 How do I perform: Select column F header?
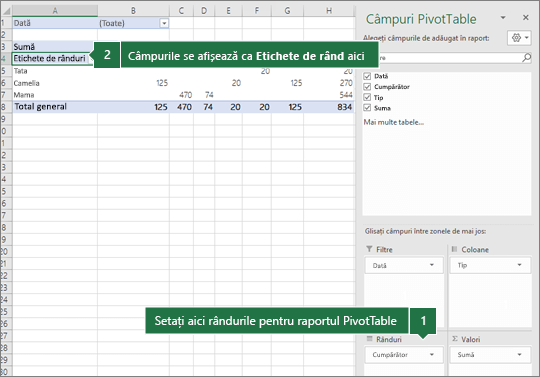coord(257,11)
